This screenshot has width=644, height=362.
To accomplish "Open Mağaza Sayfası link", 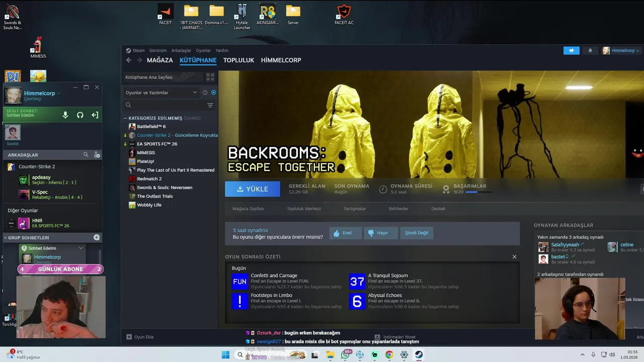I will click(x=248, y=209).
